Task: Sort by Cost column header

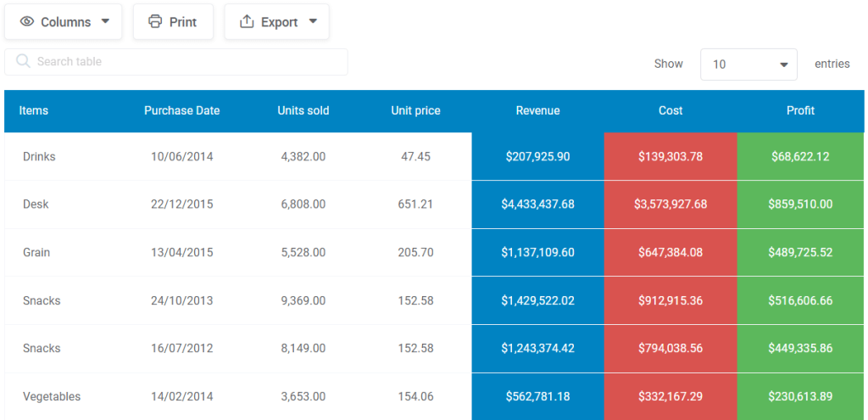Action: (x=670, y=111)
